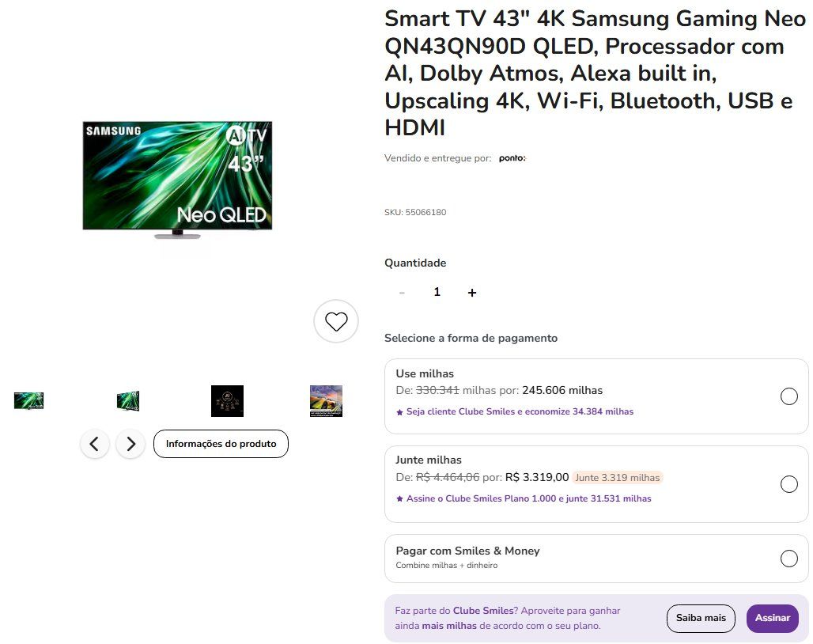Click the main Samsung Neo QLED product image

pyautogui.click(x=177, y=180)
